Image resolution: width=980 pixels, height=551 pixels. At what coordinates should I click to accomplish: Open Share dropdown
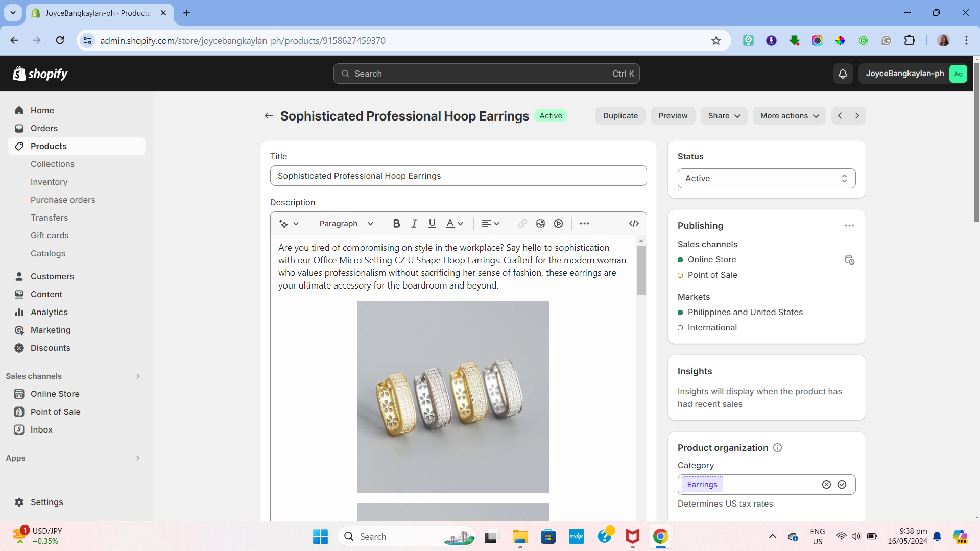[724, 116]
